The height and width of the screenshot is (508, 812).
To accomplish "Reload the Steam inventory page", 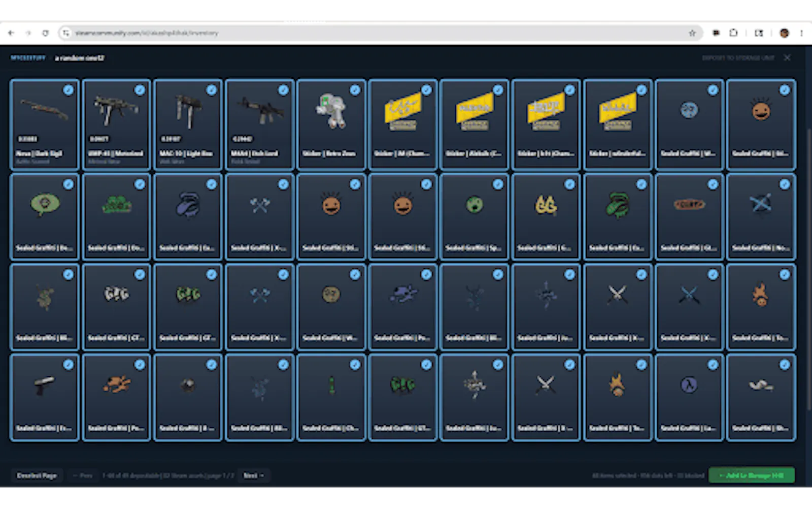I will point(46,33).
